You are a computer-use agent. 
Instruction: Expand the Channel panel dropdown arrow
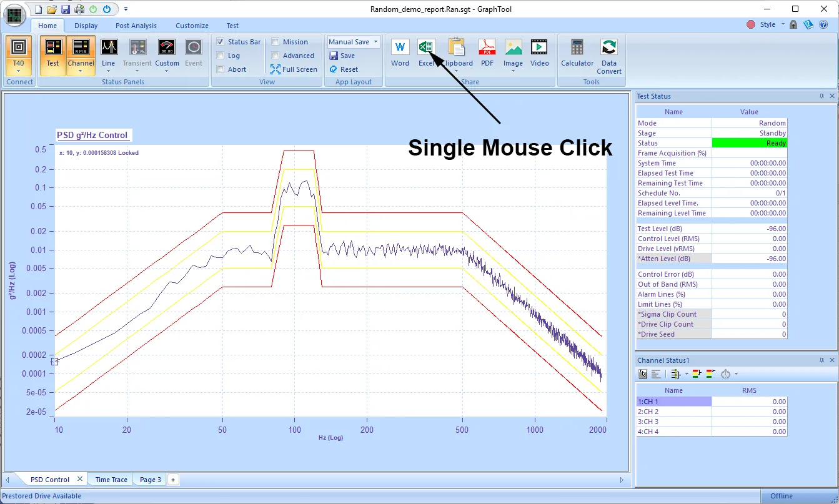point(82,69)
